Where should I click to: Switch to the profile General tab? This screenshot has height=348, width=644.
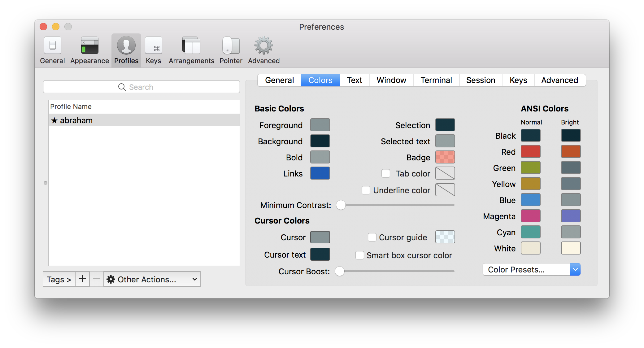tap(280, 80)
